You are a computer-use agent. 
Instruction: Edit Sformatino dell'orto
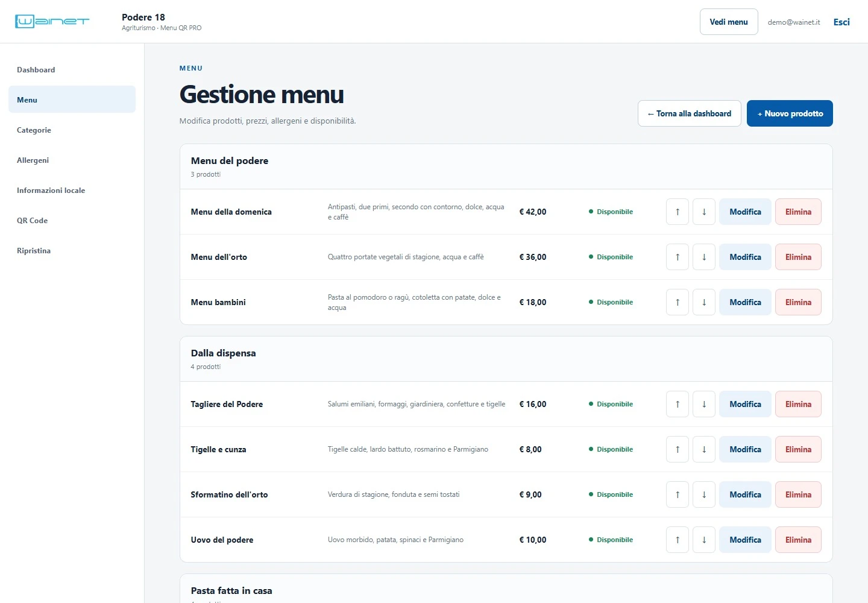[x=745, y=494]
